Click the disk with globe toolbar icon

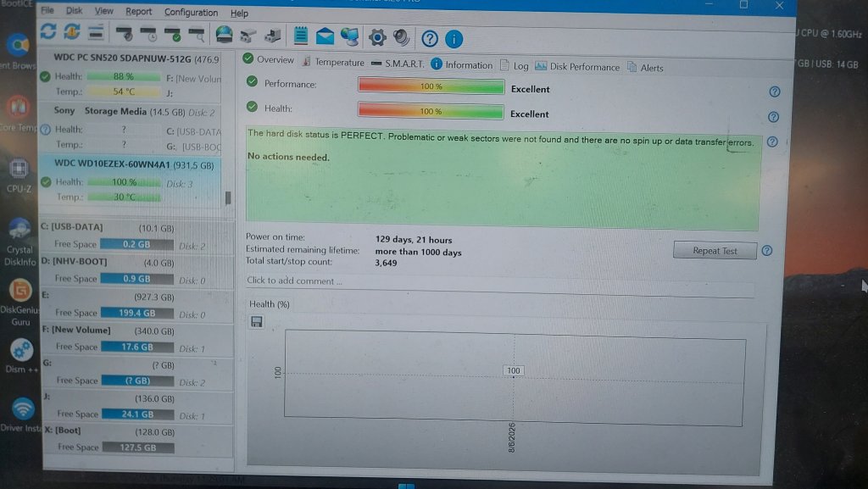(x=224, y=35)
